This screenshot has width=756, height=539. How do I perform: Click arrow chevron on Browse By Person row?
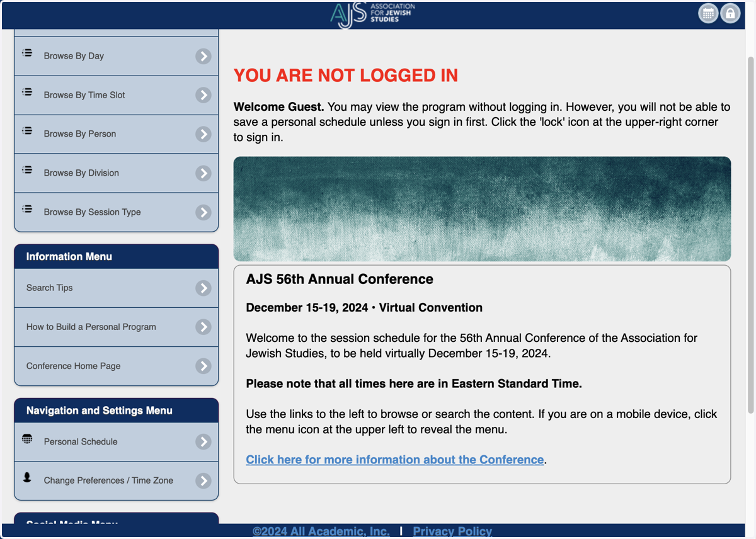pyautogui.click(x=203, y=134)
